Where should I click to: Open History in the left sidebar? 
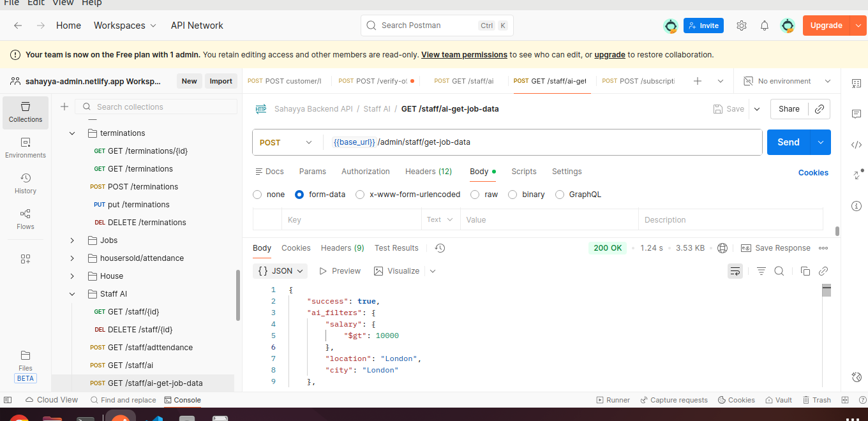click(x=26, y=183)
